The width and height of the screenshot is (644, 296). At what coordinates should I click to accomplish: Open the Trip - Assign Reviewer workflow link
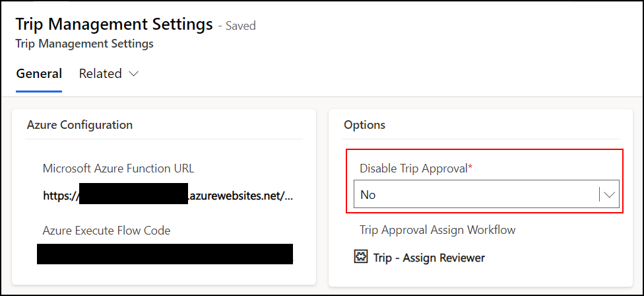pyautogui.click(x=429, y=258)
